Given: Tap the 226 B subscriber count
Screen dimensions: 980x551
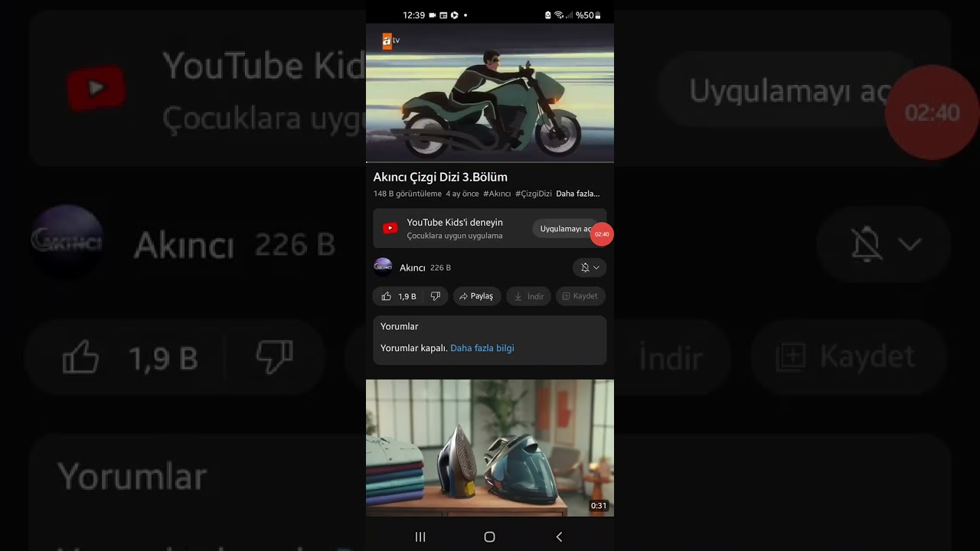Looking at the screenshot, I should (x=440, y=268).
